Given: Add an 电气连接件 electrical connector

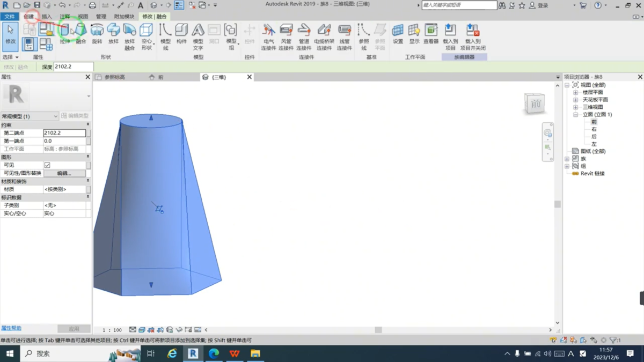Looking at the screenshot, I should tap(268, 36).
